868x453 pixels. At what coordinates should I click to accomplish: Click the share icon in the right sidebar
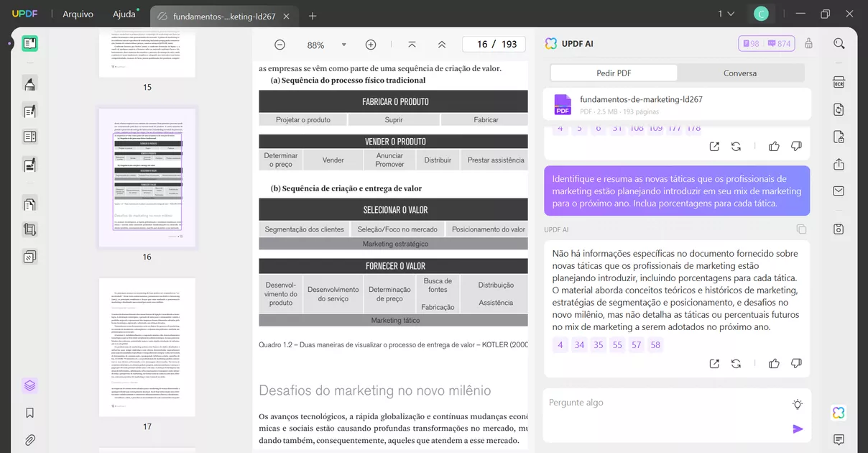pyautogui.click(x=839, y=164)
